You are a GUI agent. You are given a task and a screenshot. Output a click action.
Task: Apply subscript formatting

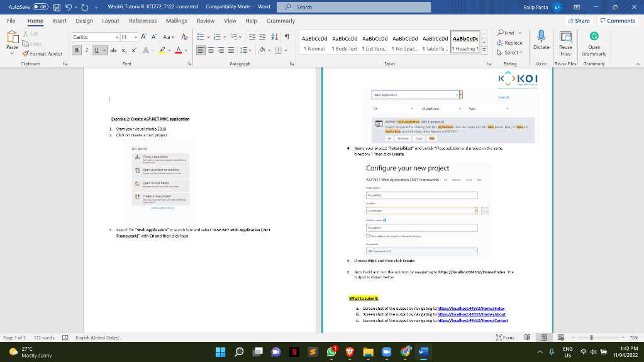click(124, 50)
